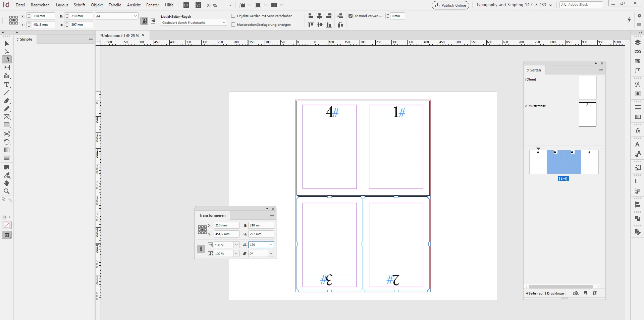Open the Layout menu
Viewport: 644px width, 320px height.
click(x=62, y=5)
